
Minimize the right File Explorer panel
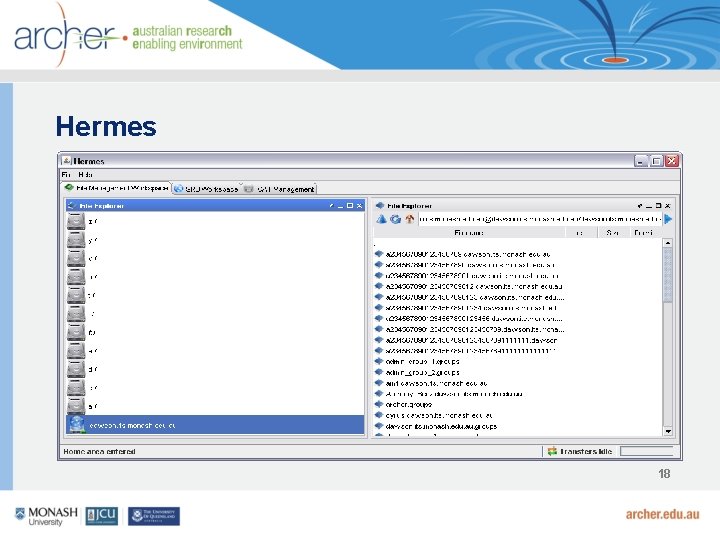coord(649,206)
